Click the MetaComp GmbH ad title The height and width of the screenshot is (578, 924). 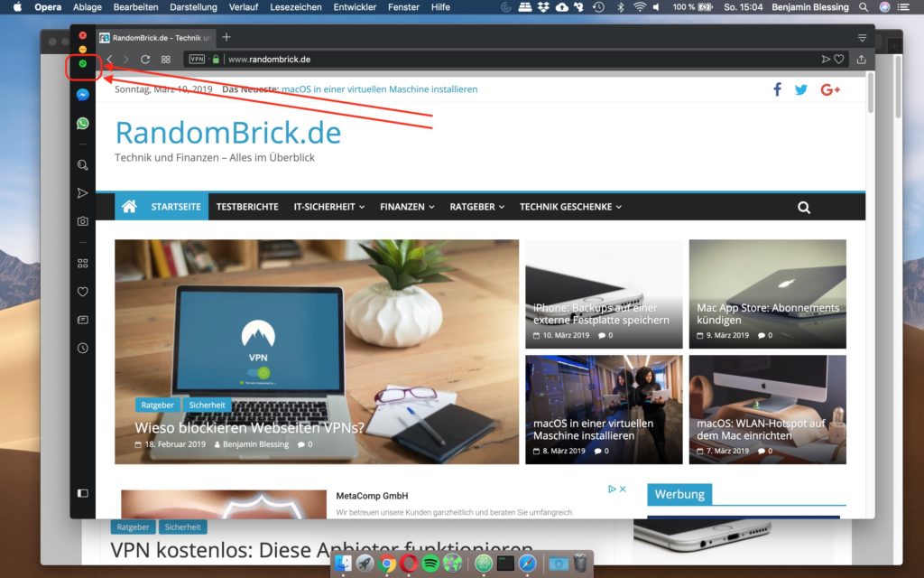click(x=372, y=496)
